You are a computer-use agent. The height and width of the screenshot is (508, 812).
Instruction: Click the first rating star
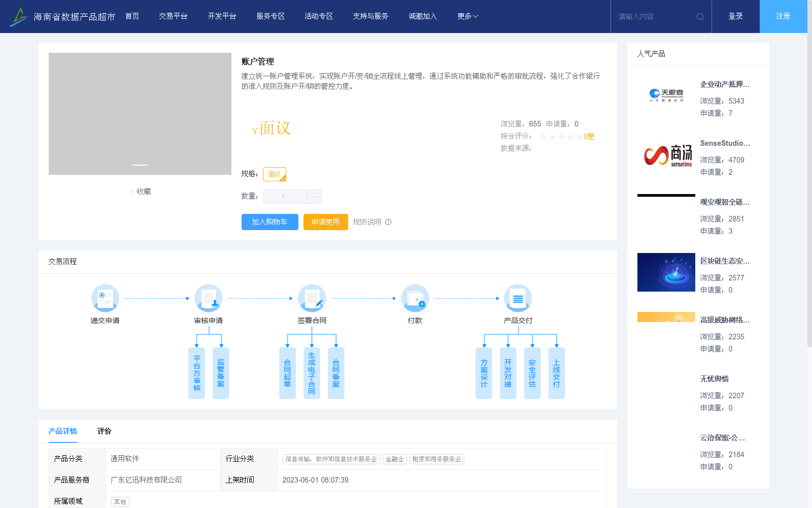point(543,137)
